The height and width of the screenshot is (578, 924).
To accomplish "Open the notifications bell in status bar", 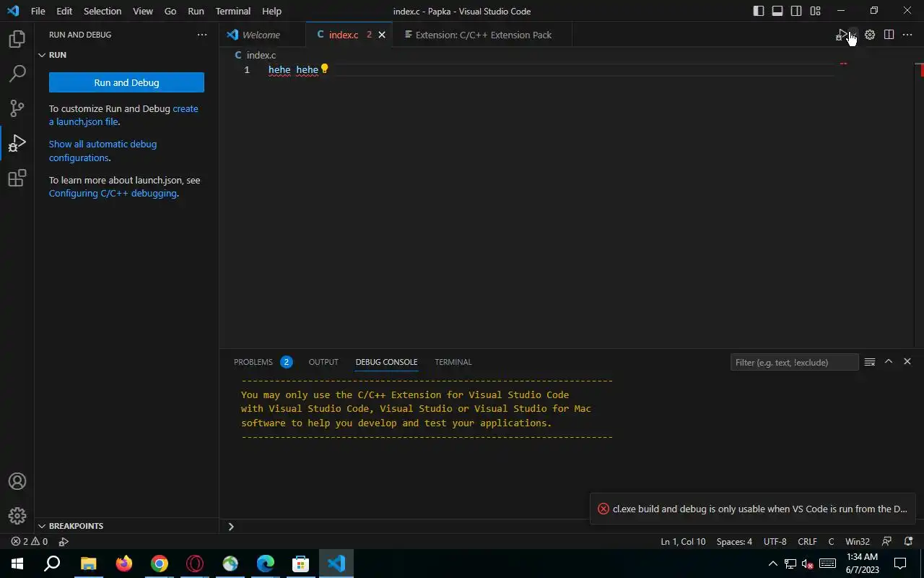I will click(909, 541).
